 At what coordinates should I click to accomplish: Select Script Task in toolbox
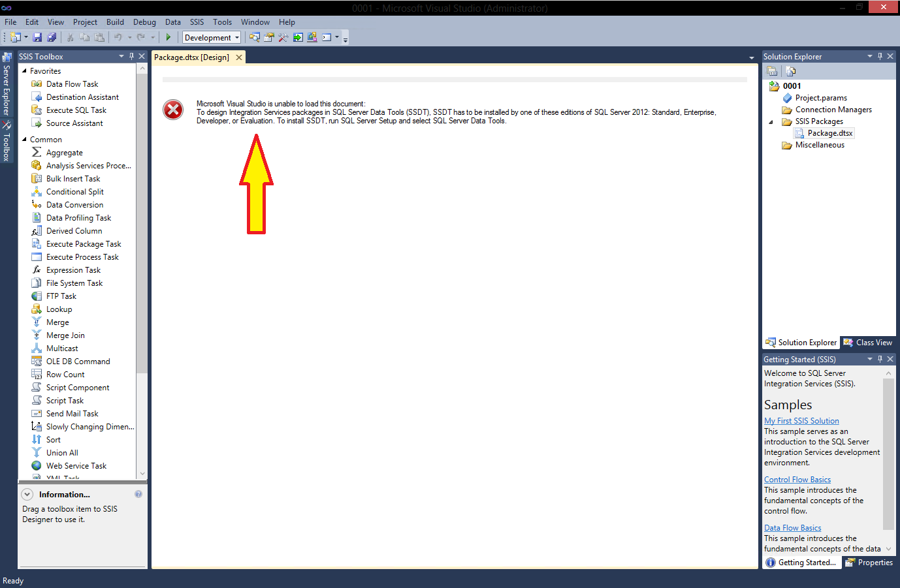(x=65, y=401)
